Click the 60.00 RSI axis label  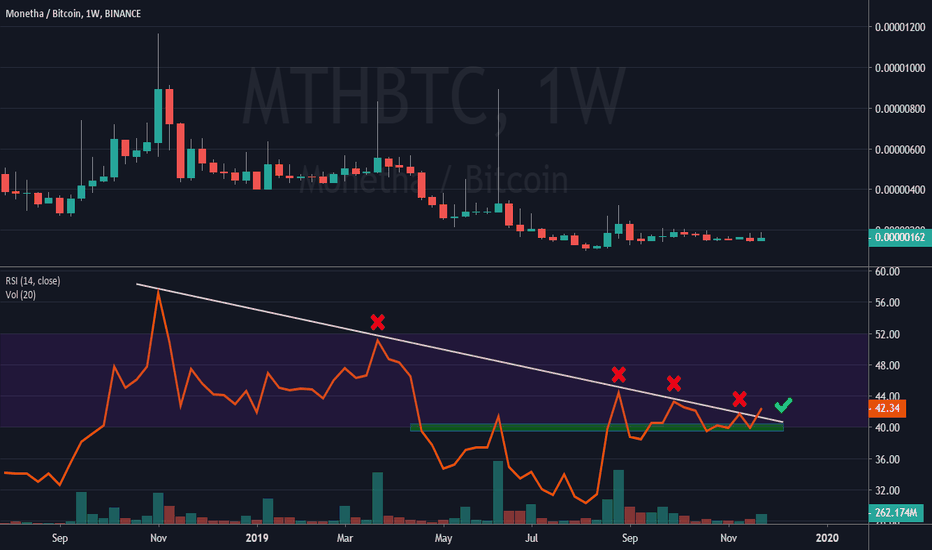[x=887, y=271]
